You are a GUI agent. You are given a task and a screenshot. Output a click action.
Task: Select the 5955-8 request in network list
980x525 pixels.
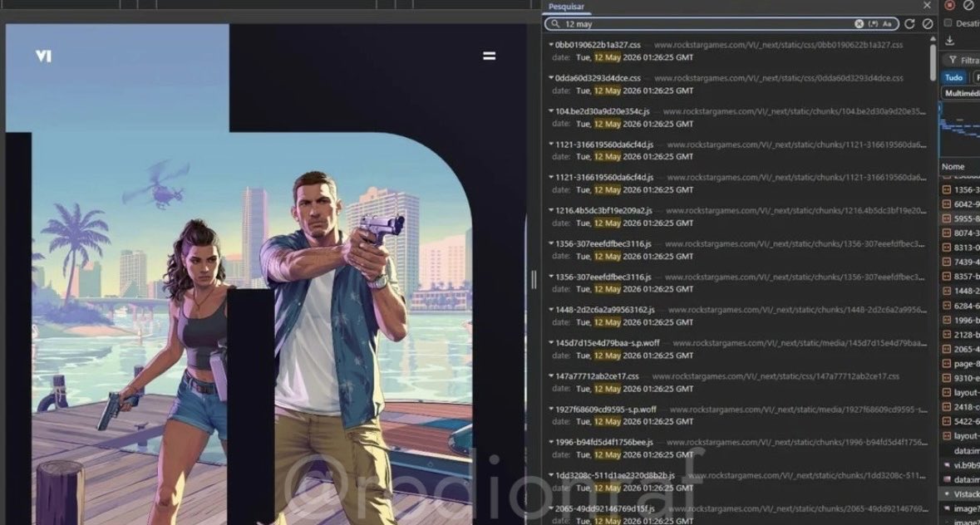(x=961, y=218)
